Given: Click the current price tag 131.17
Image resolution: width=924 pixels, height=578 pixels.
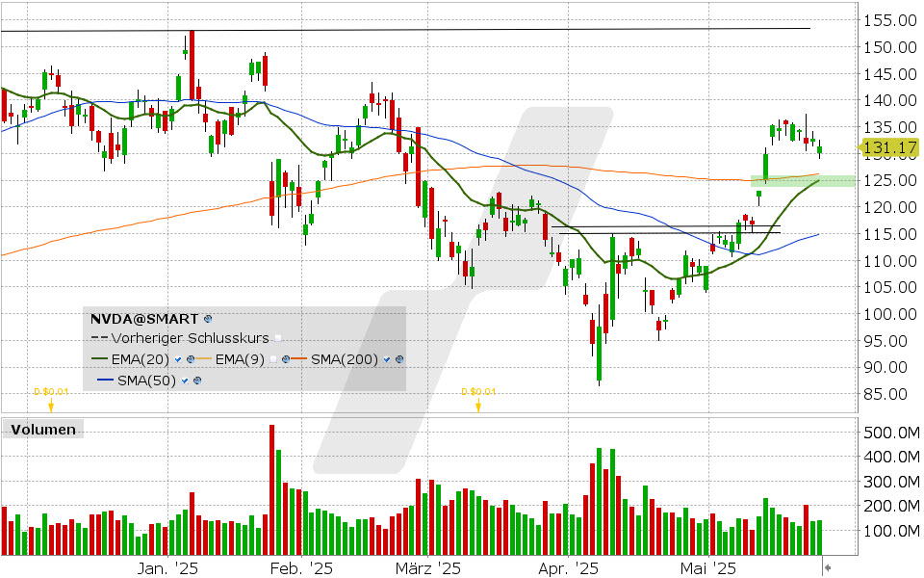Looking at the screenshot, I should pyautogui.click(x=889, y=147).
